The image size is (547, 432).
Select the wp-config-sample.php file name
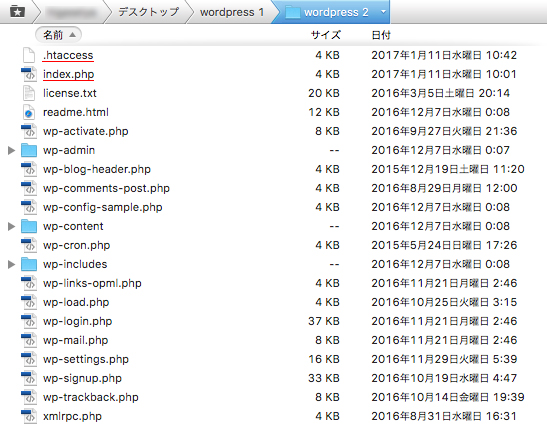[x=103, y=207]
